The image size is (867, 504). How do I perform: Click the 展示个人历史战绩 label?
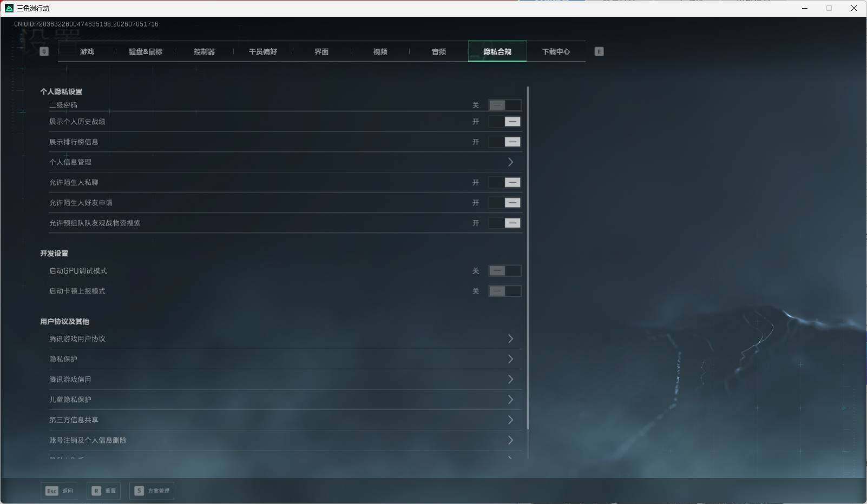pyautogui.click(x=77, y=122)
